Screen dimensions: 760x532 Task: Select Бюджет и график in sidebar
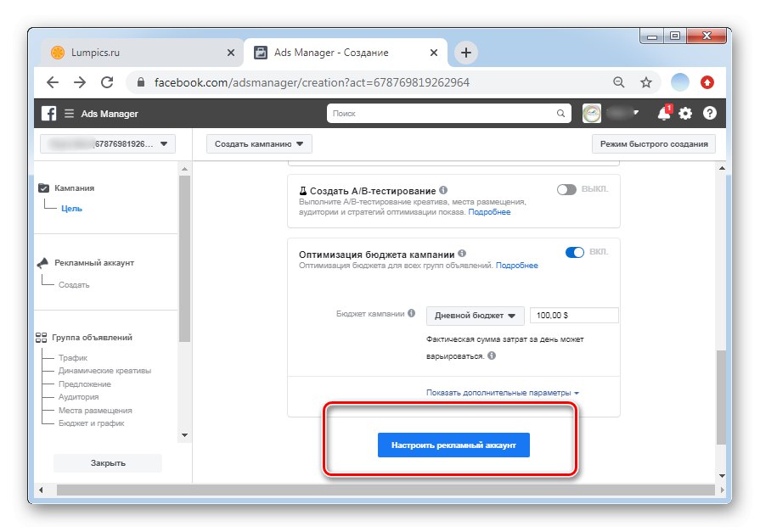[92, 423]
